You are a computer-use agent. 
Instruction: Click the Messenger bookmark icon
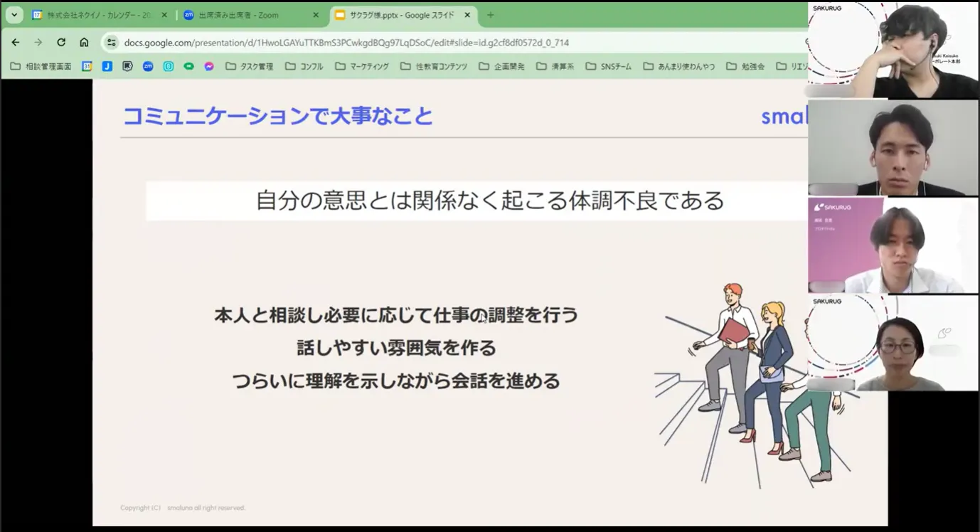click(208, 65)
